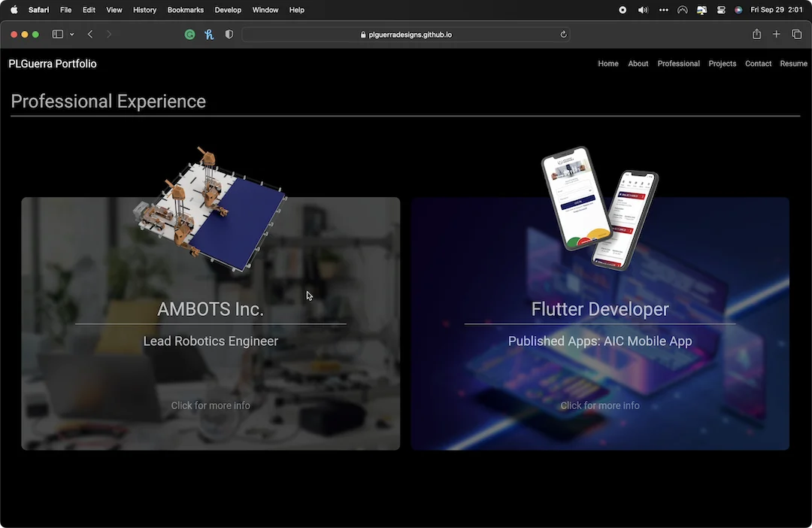Click the screen recording status icon
812x528 pixels.
(x=623, y=10)
